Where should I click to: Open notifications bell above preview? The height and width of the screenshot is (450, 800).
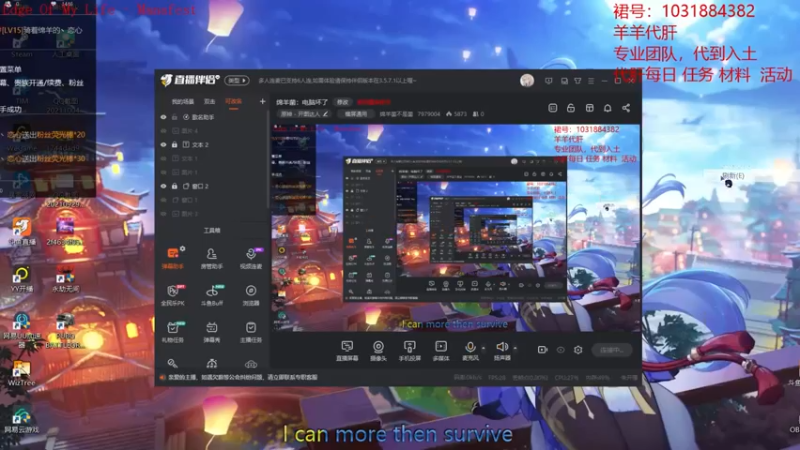pyautogui.click(x=608, y=108)
